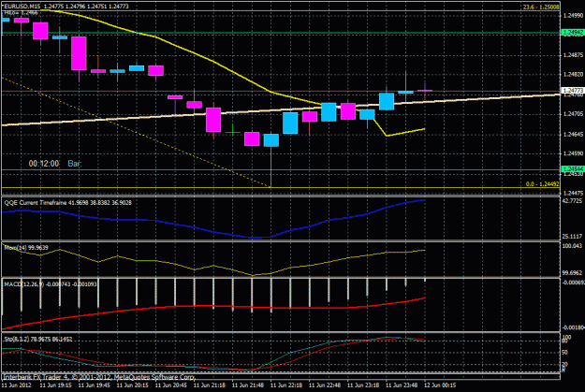Click the 00:12:00 candle countdown timer

[44, 164]
